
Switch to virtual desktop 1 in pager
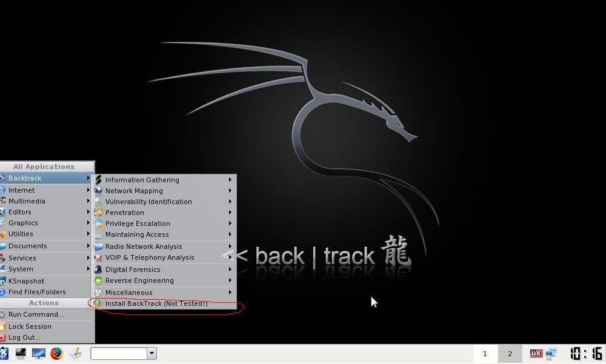[485, 354]
